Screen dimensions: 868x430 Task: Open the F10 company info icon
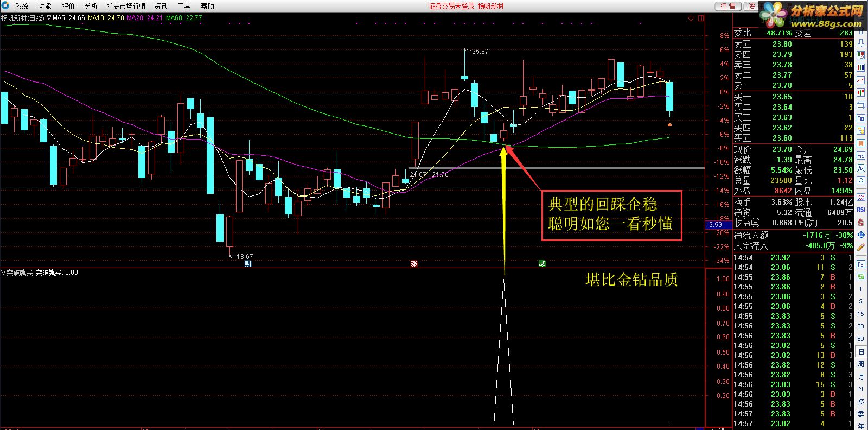coord(861,118)
